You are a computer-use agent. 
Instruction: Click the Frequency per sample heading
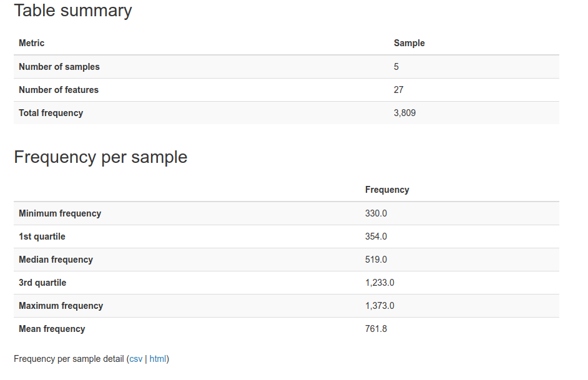[100, 157]
